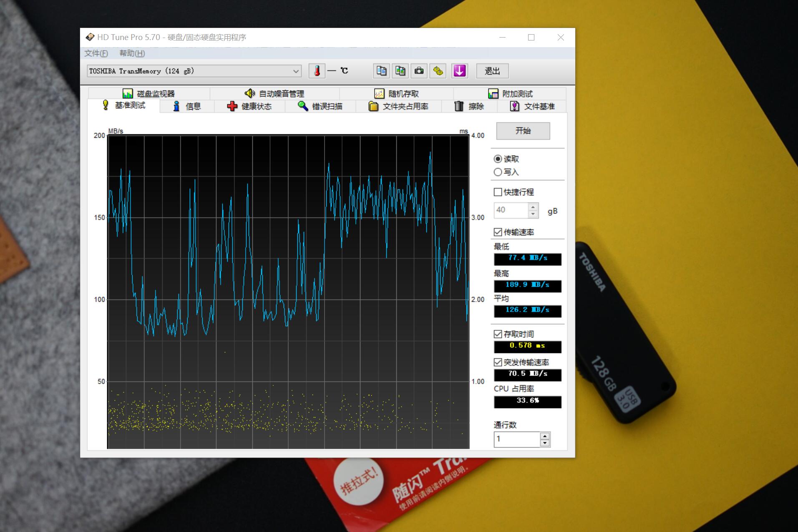
Task: Click the average 126.2 MB/s value
Action: point(528,311)
